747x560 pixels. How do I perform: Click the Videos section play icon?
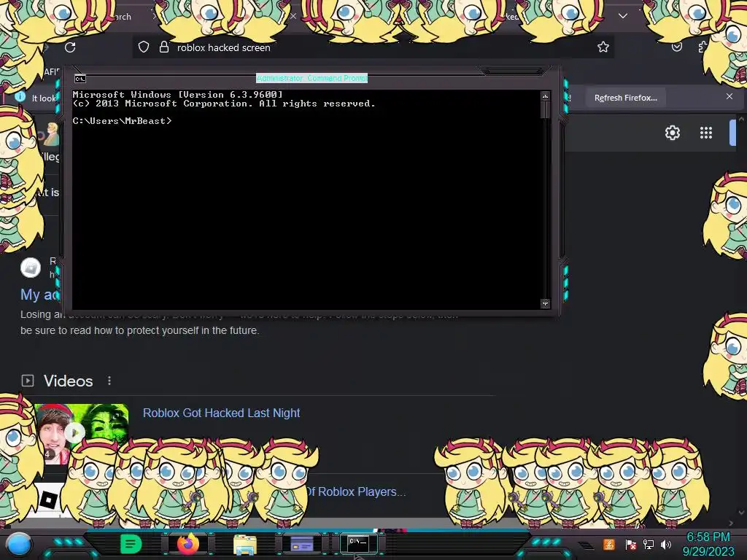tap(28, 381)
